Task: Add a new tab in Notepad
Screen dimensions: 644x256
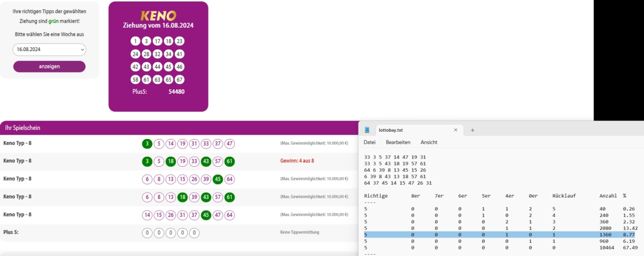Action: pos(472,130)
